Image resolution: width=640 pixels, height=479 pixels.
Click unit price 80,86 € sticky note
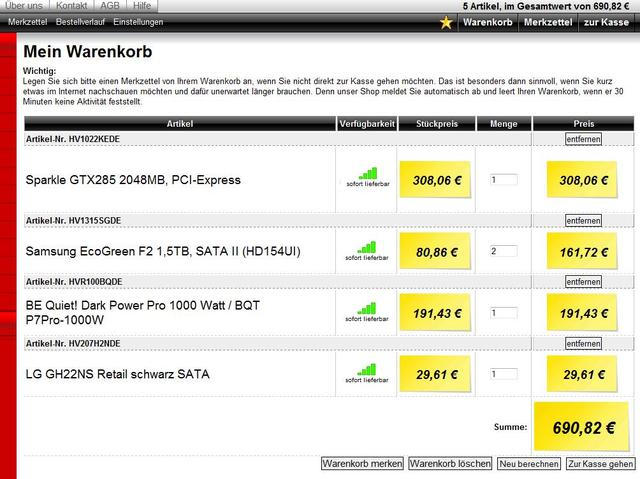[x=435, y=251]
